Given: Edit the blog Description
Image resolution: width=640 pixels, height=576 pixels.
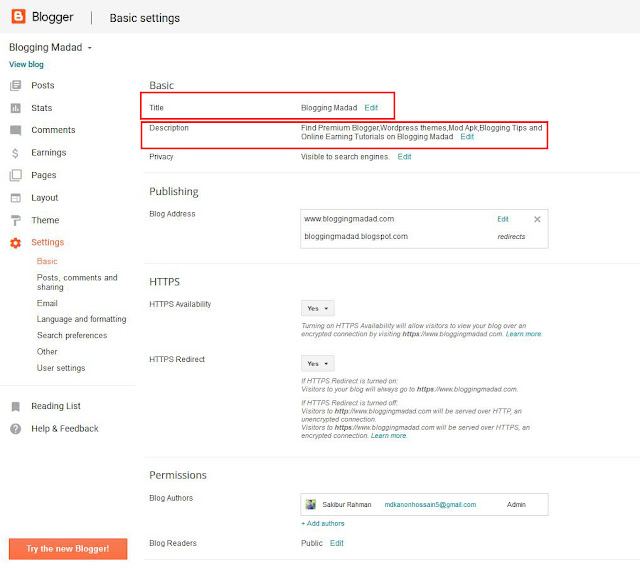Looking at the screenshot, I should point(467,136).
